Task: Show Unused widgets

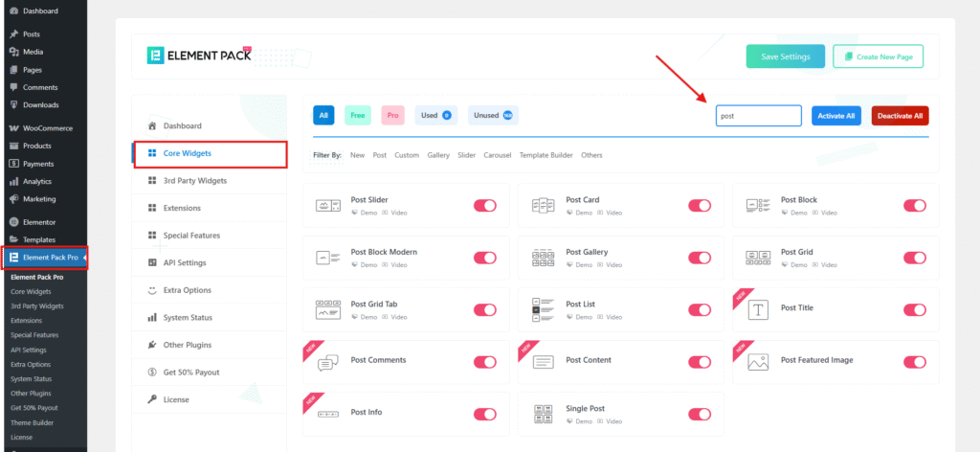Action: (493, 115)
